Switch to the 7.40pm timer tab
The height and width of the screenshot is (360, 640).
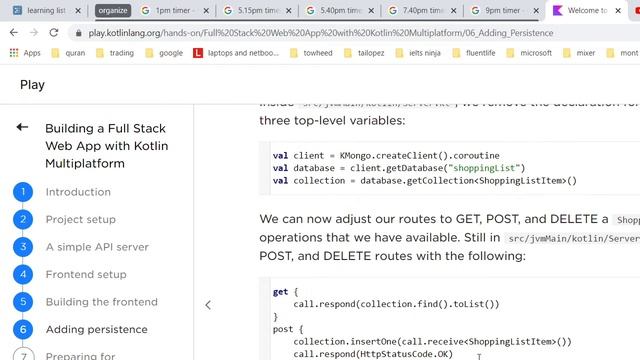click(423, 11)
